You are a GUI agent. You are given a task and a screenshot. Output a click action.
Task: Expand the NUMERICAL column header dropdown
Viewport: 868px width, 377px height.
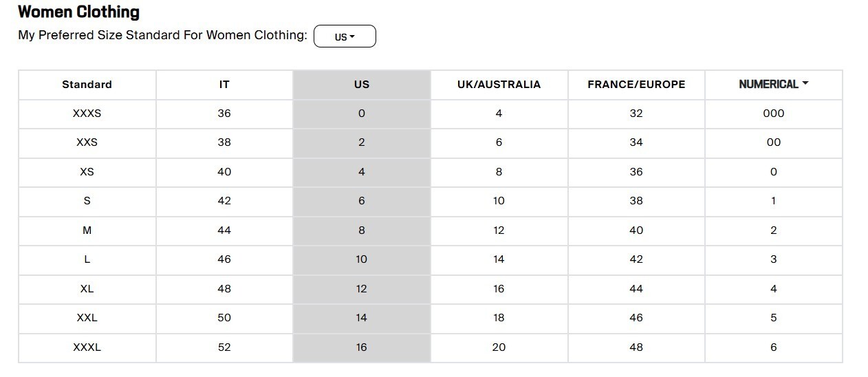774,84
